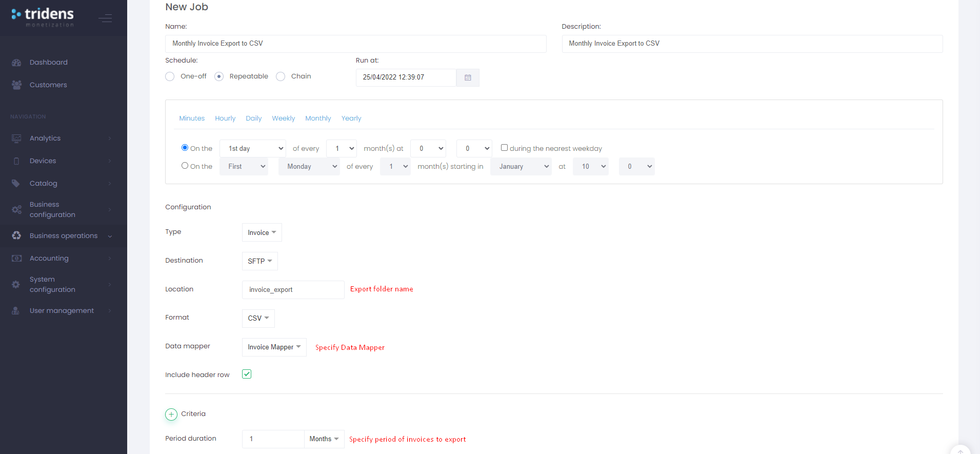The height and width of the screenshot is (454, 980).
Task: Click the Customers people icon
Action: [16, 85]
